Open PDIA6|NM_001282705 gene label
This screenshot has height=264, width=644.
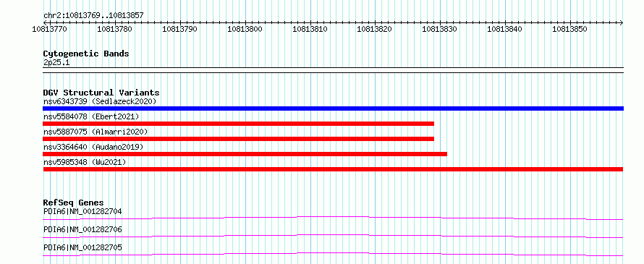point(82,247)
